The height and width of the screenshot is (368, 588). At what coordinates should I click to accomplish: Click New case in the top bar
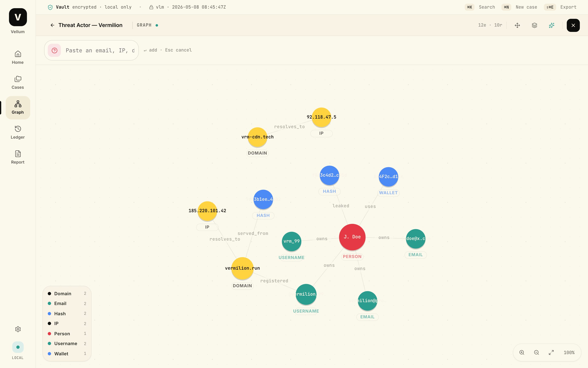tap(519, 7)
